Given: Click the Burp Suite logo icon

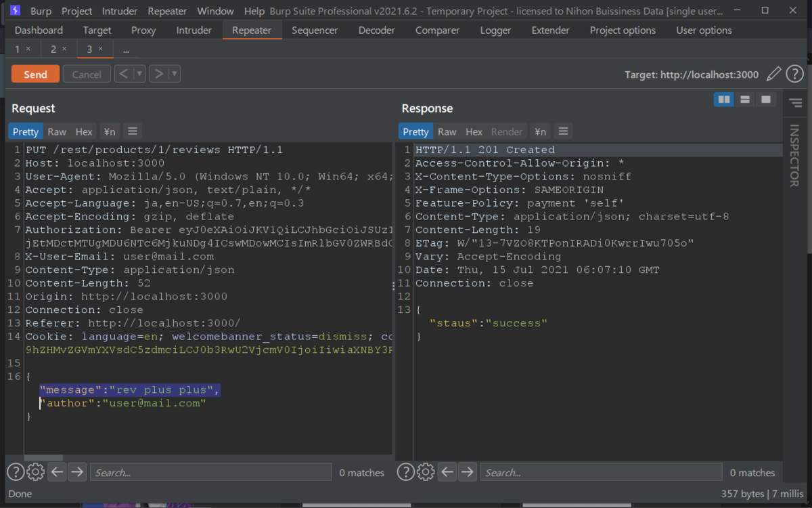Looking at the screenshot, I should 15,11.
